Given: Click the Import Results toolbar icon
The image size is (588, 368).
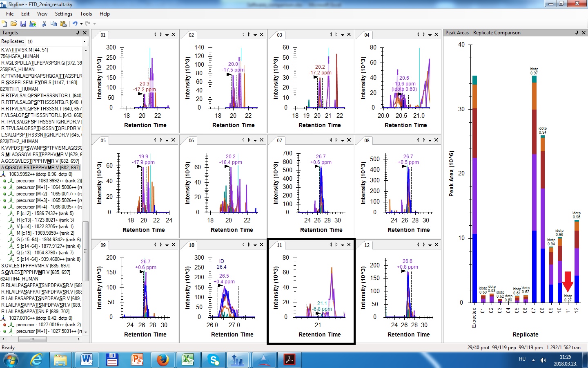Looking at the screenshot, I should click(x=33, y=24).
